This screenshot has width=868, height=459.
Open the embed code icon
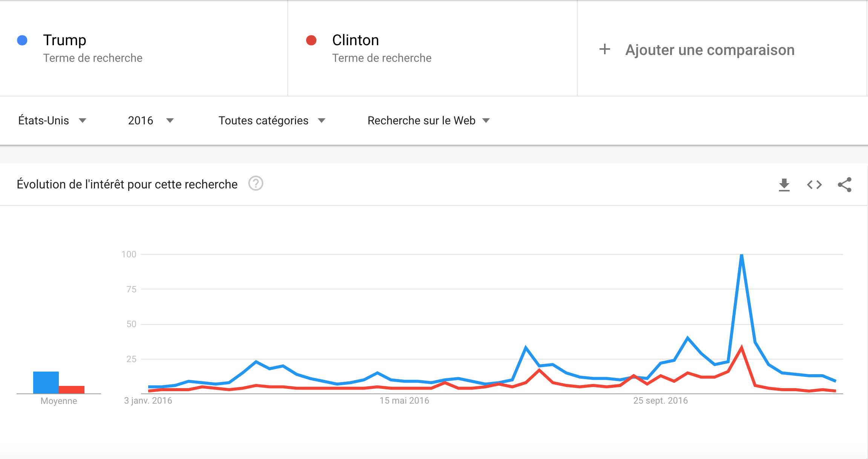(814, 185)
